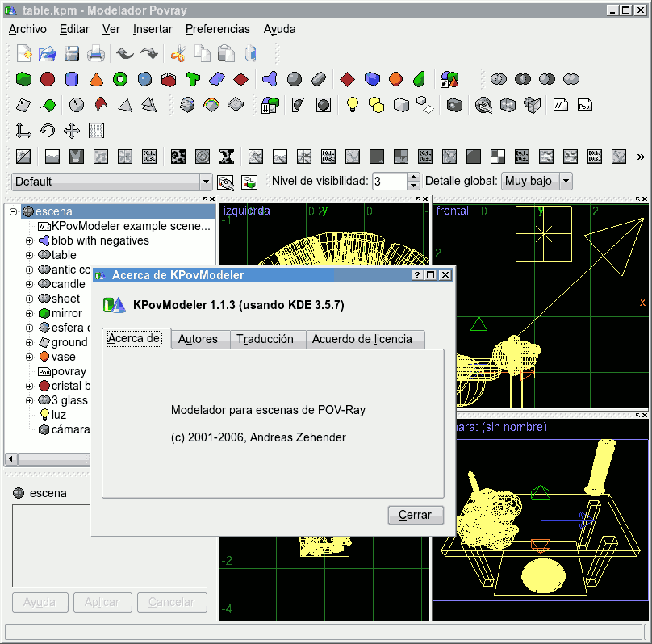
Task: Click the dialog's What's This help button
Action: 417,275
